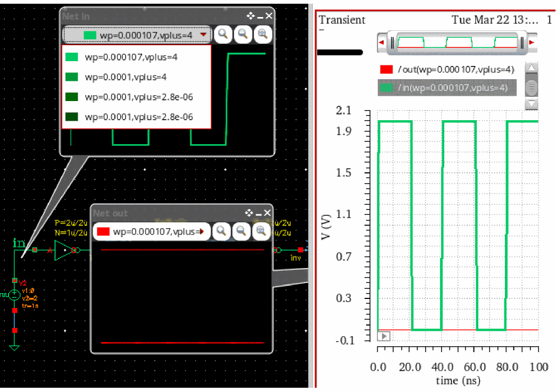The width and height of the screenshot is (556, 392).
Task: Click first zoom magnifier in Net out popup
Action: (222, 231)
